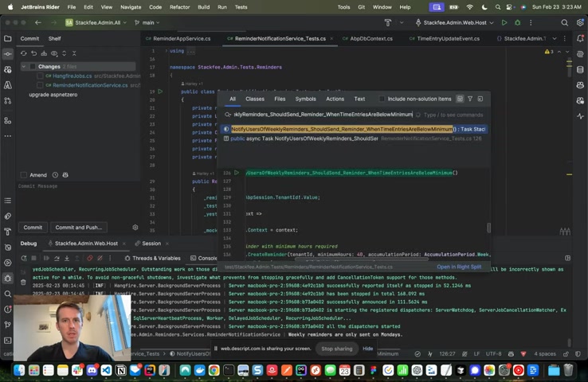Click the Shelve changes icon
The height and width of the screenshot is (382, 588).
(44, 53)
